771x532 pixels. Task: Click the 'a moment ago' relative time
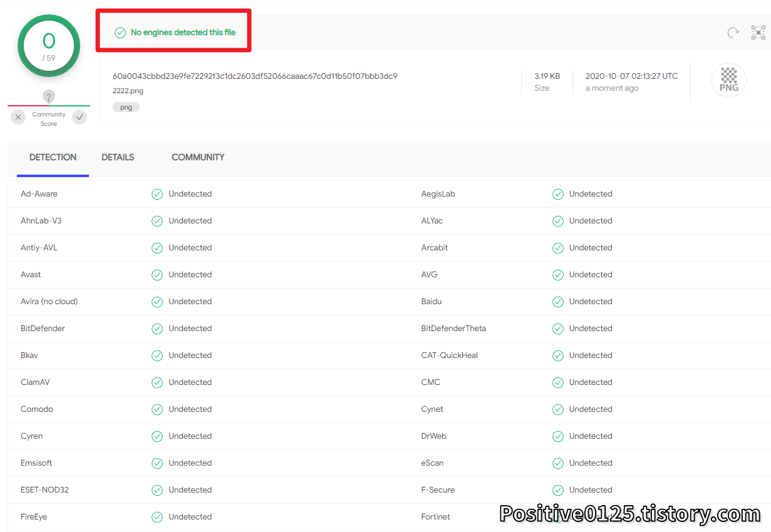[612, 88]
